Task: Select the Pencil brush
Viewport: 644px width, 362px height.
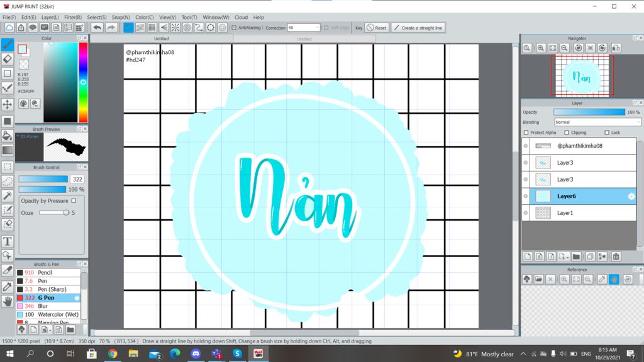Action: [48, 273]
